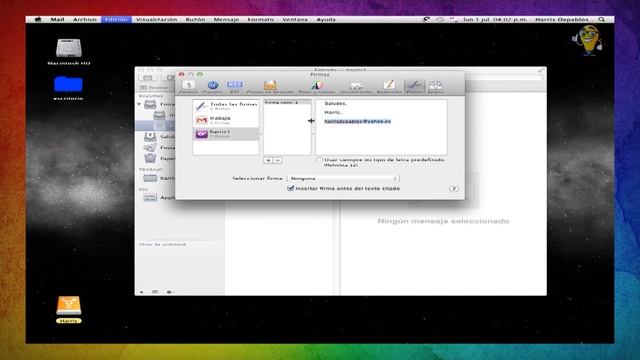Open the Ventana menu
The width and height of the screenshot is (640, 360).
295,19
